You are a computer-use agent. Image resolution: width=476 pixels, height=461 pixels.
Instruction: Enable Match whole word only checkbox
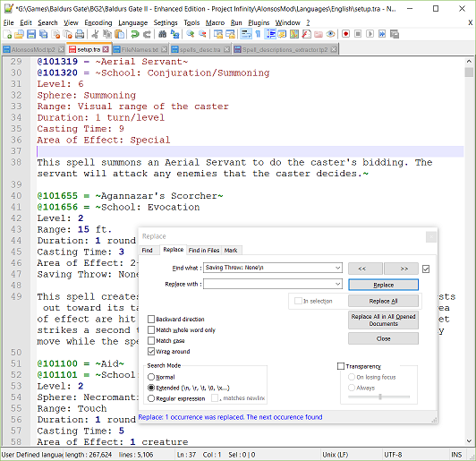(151, 329)
